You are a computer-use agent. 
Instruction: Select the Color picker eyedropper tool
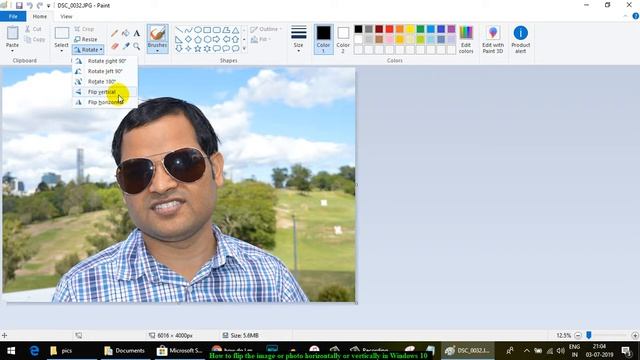tap(126, 46)
